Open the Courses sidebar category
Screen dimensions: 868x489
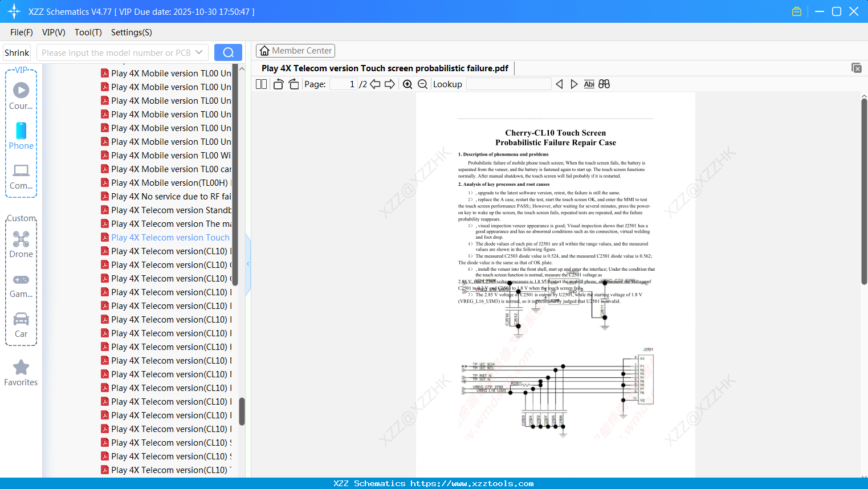pos(21,96)
